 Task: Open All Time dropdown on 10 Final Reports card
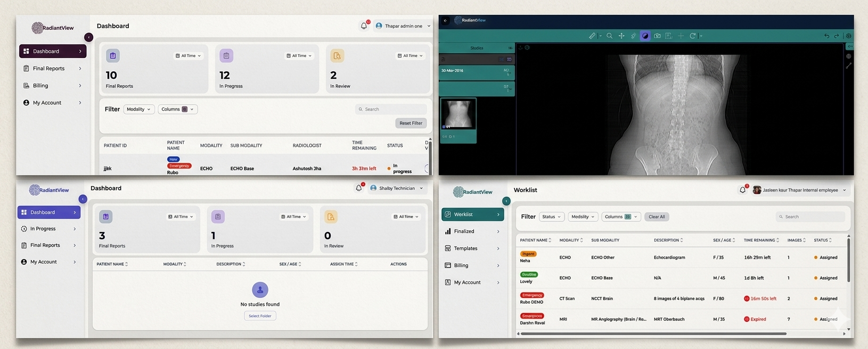click(188, 56)
